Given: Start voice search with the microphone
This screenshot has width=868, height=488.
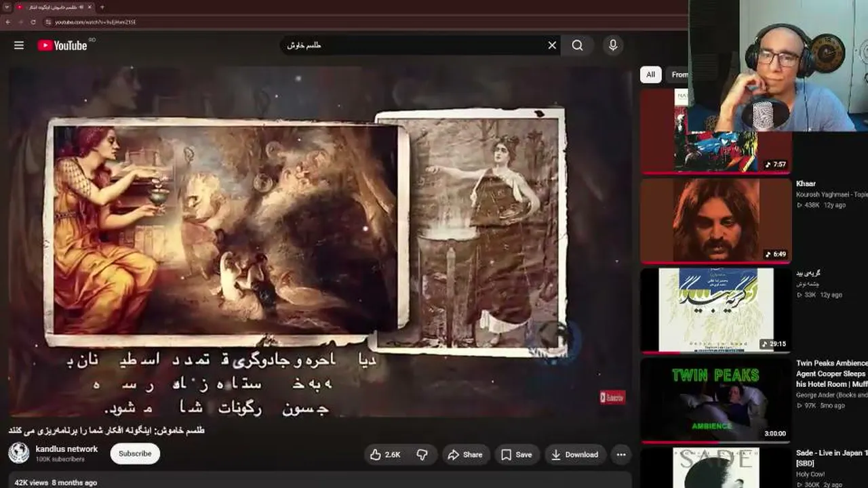Looking at the screenshot, I should click(613, 45).
